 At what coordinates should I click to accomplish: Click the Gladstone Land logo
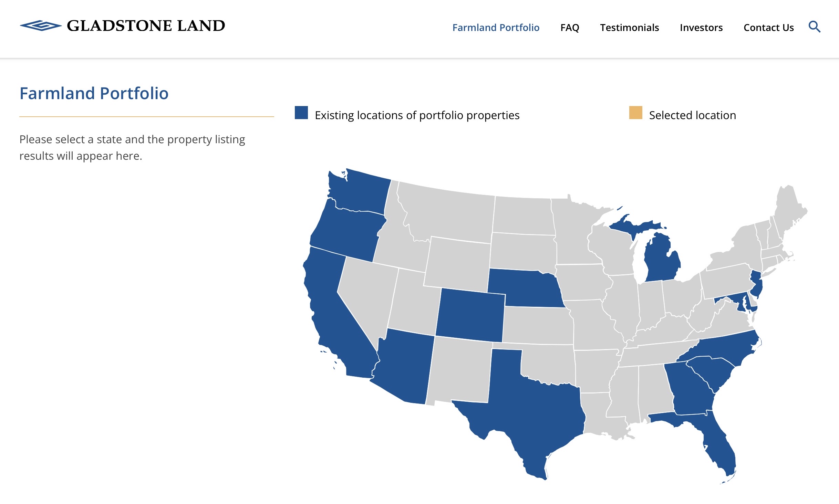[x=122, y=26]
